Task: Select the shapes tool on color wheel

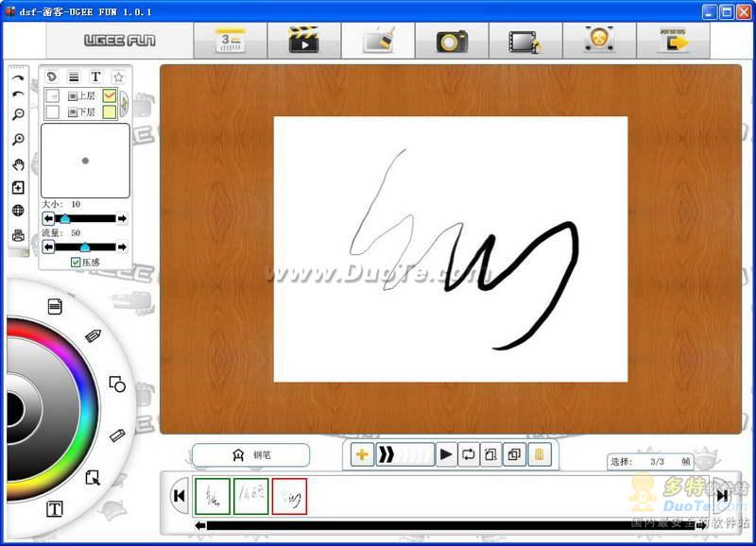Action: pyautogui.click(x=117, y=384)
